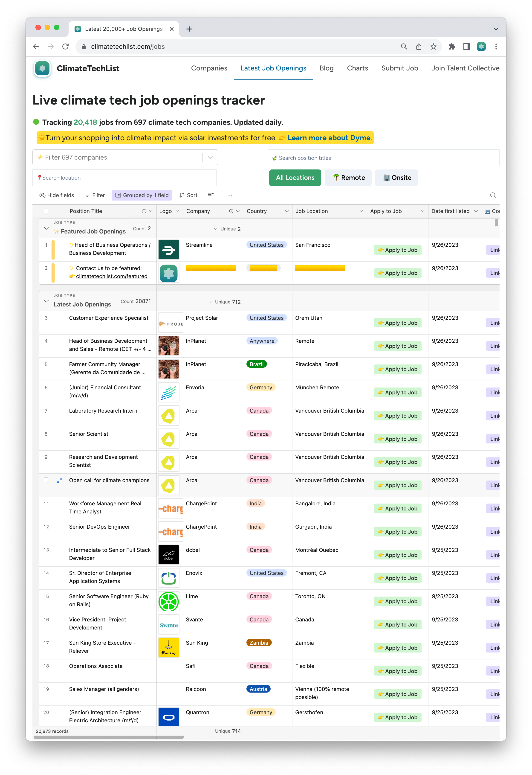Go to the Companies nav item

pos(209,68)
